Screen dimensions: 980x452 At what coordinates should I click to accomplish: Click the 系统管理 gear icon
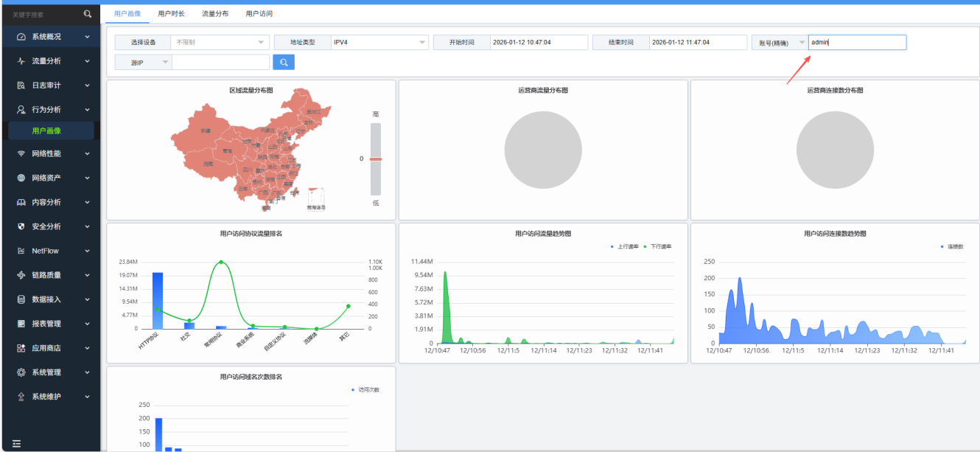[21, 372]
